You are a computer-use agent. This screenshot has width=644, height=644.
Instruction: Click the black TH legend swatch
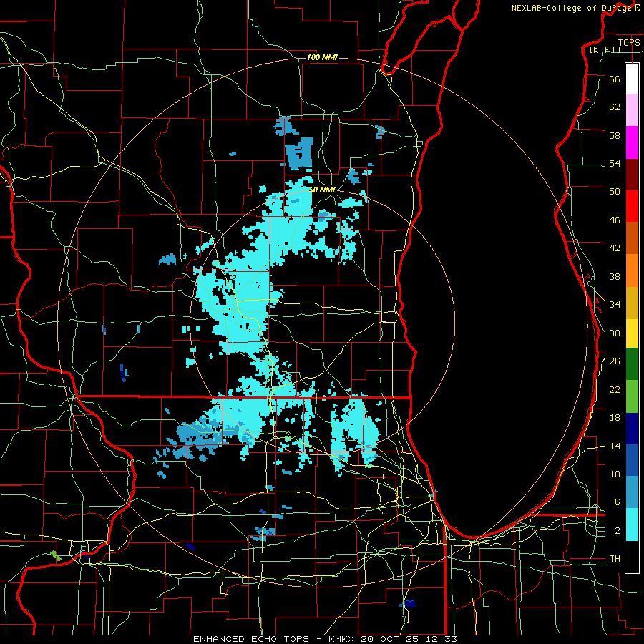[x=632, y=557]
